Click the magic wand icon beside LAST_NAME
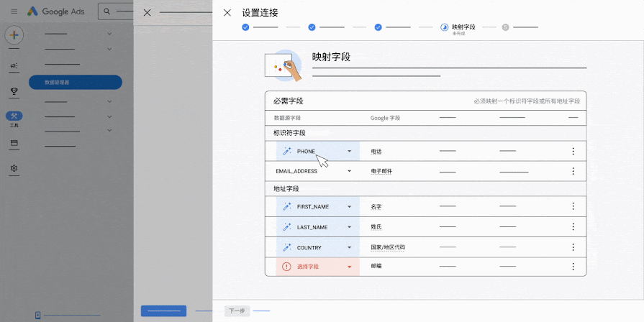 pos(286,227)
